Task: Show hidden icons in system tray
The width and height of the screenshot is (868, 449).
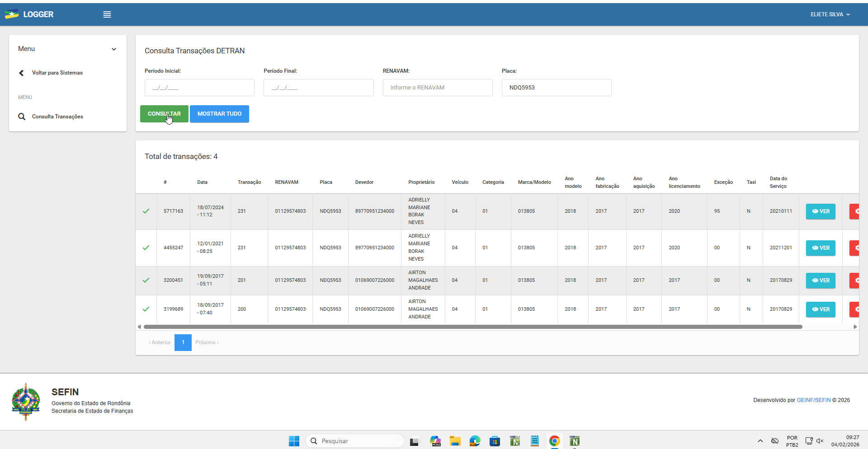Action: [760, 441]
